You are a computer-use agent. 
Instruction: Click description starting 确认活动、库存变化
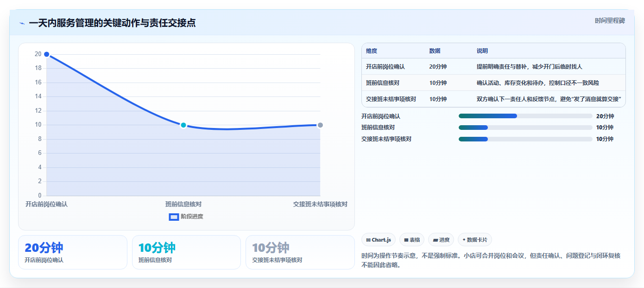click(538, 83)
